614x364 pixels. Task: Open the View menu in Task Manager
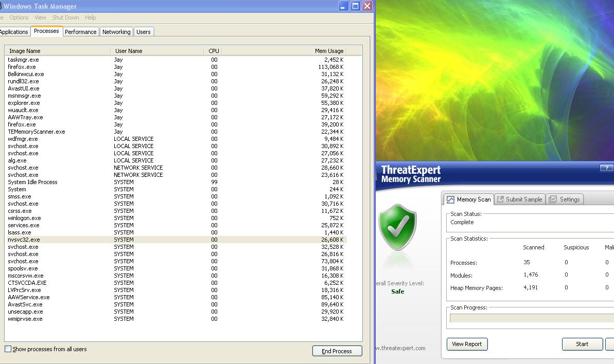40,17
